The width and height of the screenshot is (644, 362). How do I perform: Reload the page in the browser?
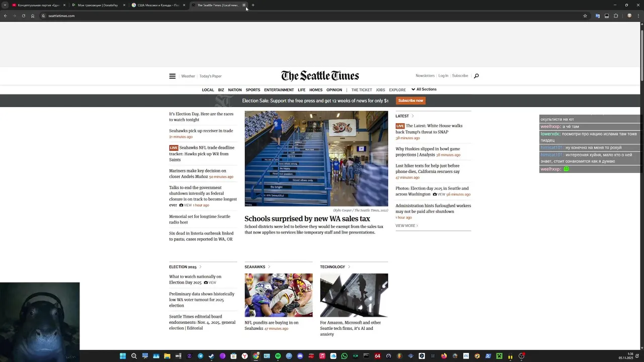point(23,16)
